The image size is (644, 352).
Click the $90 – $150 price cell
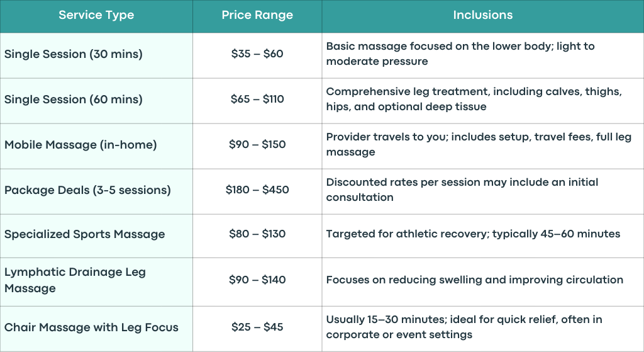click(x=257, y=146)
